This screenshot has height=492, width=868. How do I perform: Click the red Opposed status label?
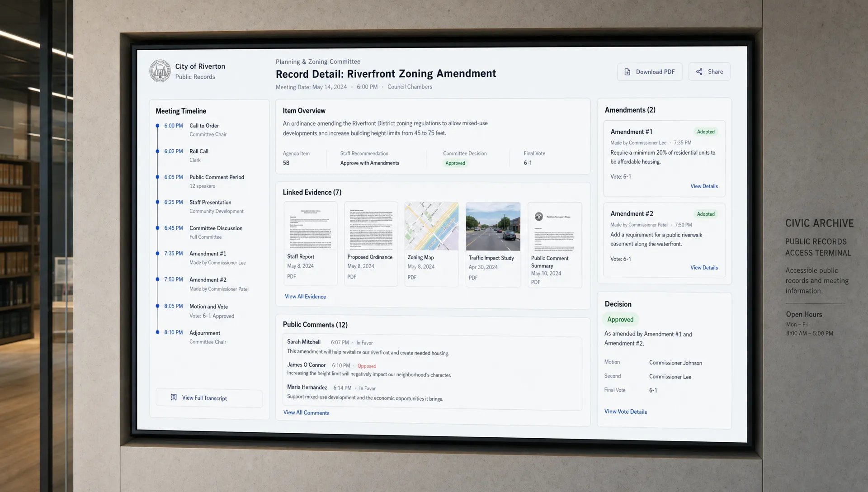click(367, 366)
